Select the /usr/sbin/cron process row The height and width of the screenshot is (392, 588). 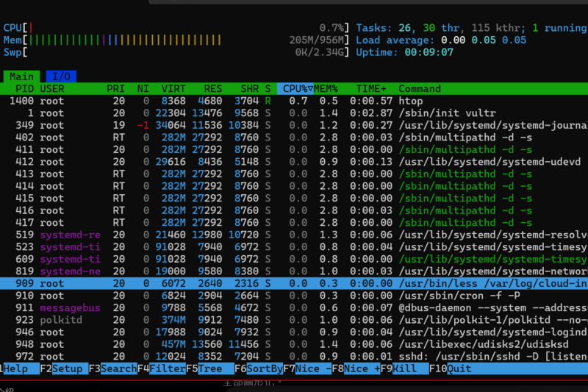(x=294, y=296)
